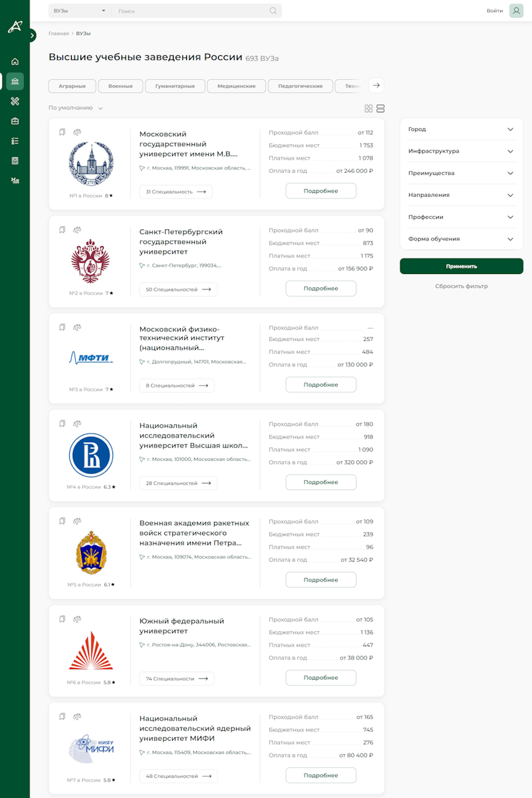Bookmark Национальный исследовательский ядерный университет МИФИ

[63, 717]
